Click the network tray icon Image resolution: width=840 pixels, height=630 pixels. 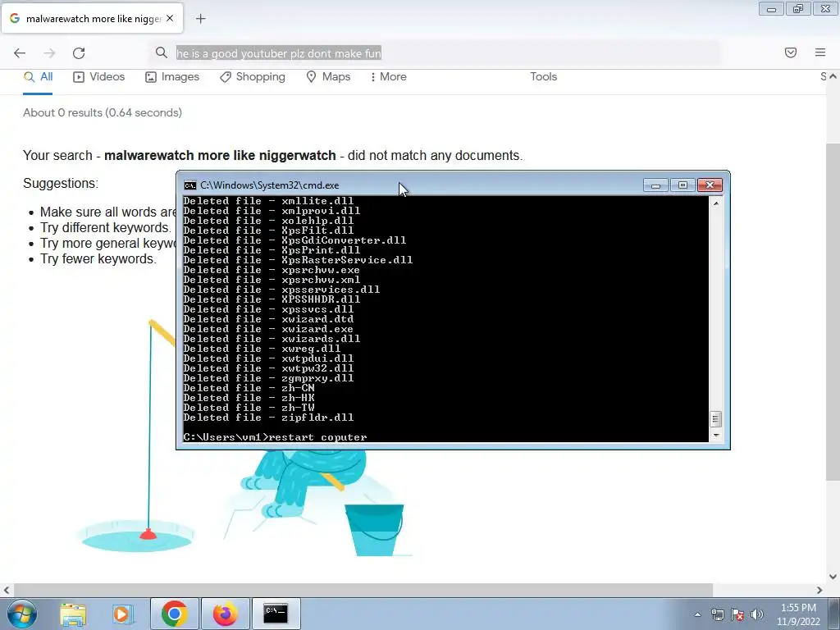(x=717, y=614)
